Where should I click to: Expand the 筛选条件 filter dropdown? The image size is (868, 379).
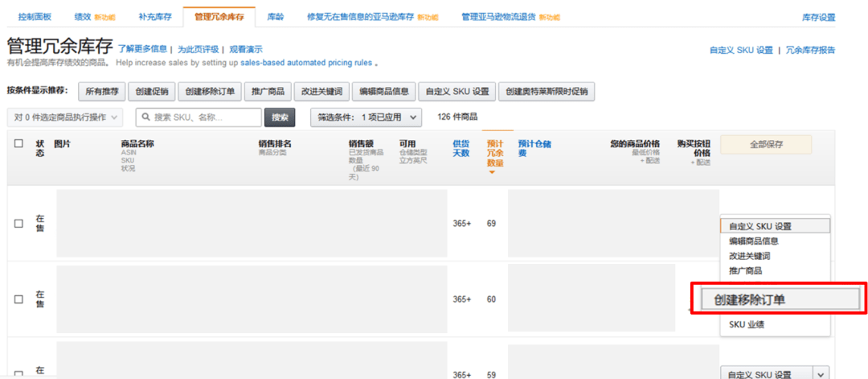pyautogui.click(x=366, y=117)
